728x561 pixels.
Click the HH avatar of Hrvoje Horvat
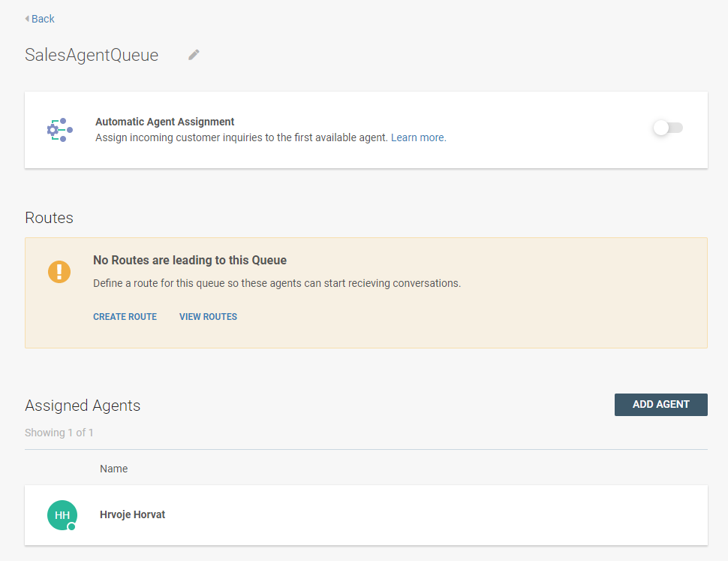62,514
